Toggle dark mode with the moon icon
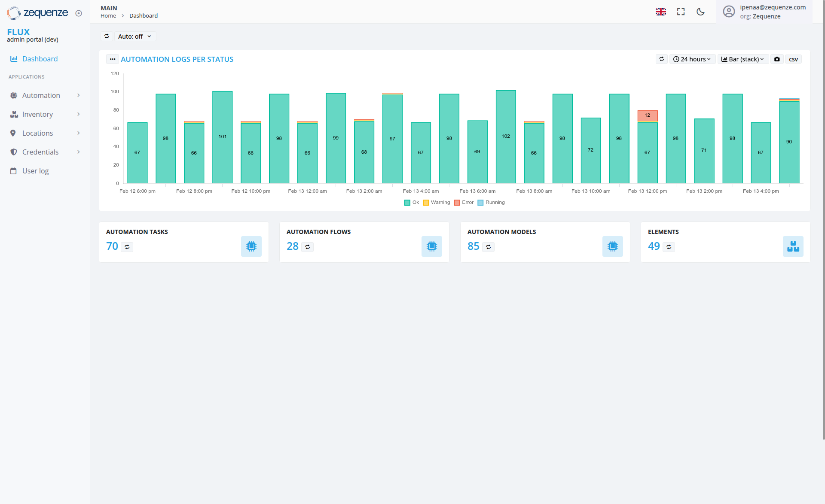 pyautogui.click(x=701, y=12)
